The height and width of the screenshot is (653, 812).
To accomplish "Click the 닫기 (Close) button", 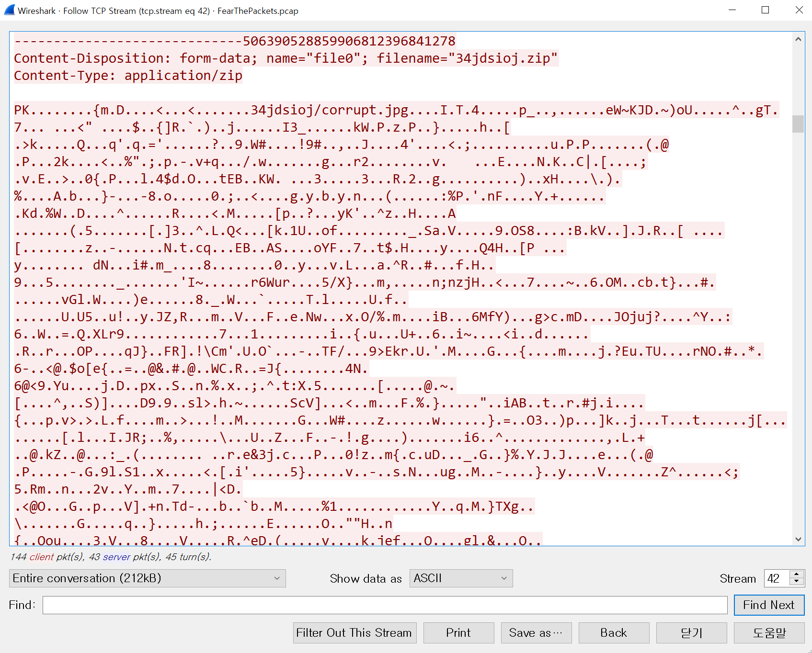I will (x=691, y=633).
